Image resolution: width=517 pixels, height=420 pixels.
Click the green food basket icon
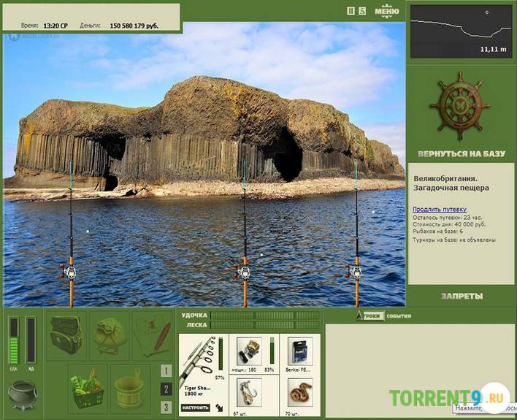pyautogui.click(x=88, y=386)
